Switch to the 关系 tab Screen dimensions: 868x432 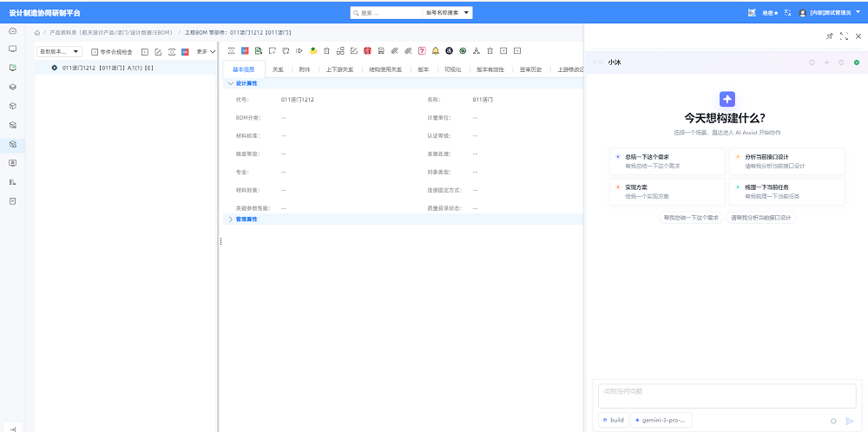coord(279,69)
